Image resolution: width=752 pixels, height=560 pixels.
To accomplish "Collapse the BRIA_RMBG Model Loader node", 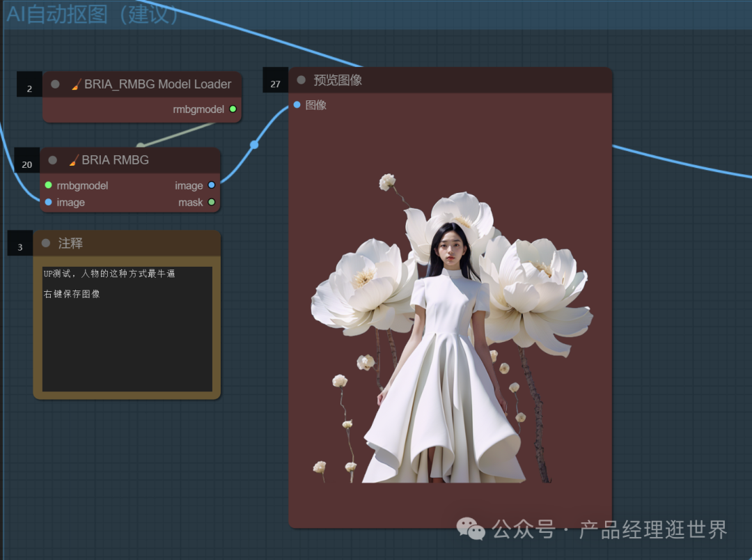I will (x=54, y=84).
